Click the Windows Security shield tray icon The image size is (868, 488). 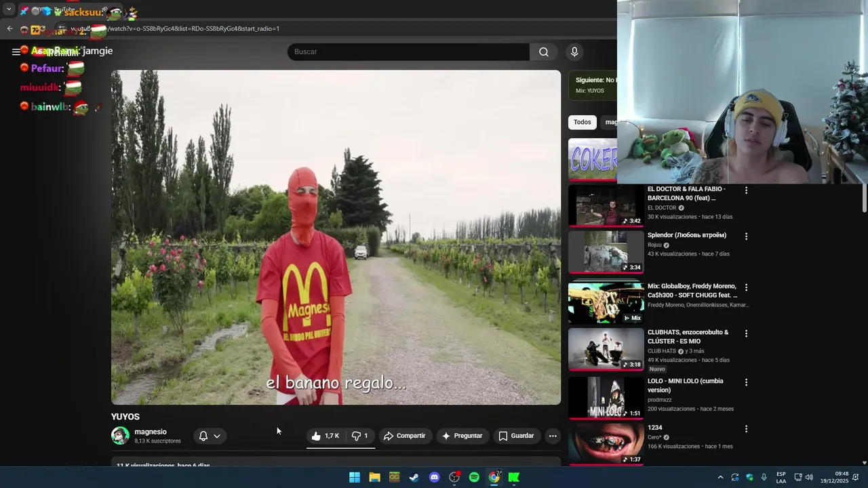tap(749, 477)
